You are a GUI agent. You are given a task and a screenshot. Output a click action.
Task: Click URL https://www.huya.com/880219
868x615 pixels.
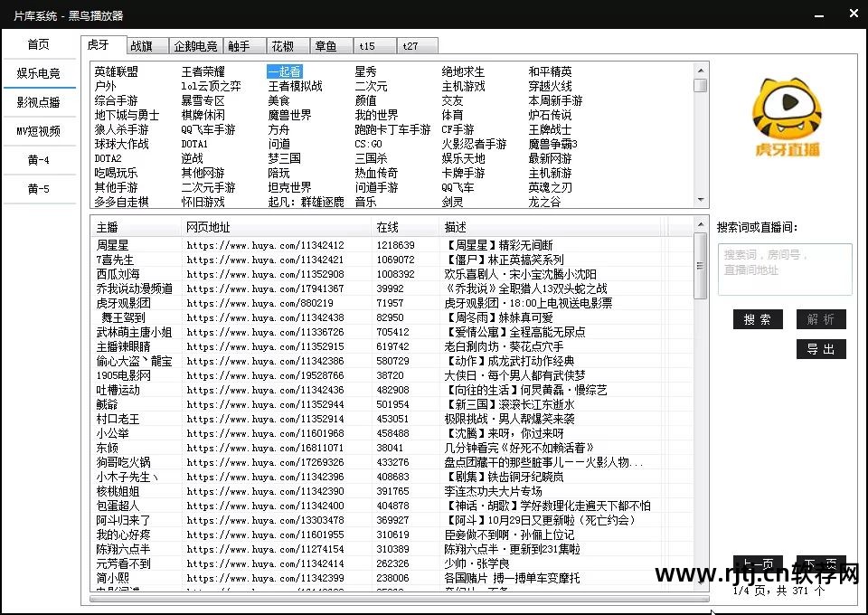point(260,303)
